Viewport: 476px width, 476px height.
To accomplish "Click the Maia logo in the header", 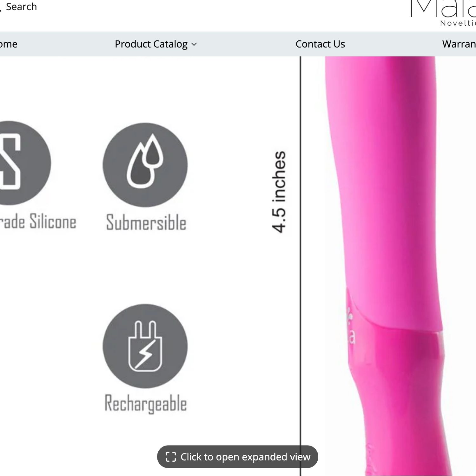I will [x=443, y=9].
